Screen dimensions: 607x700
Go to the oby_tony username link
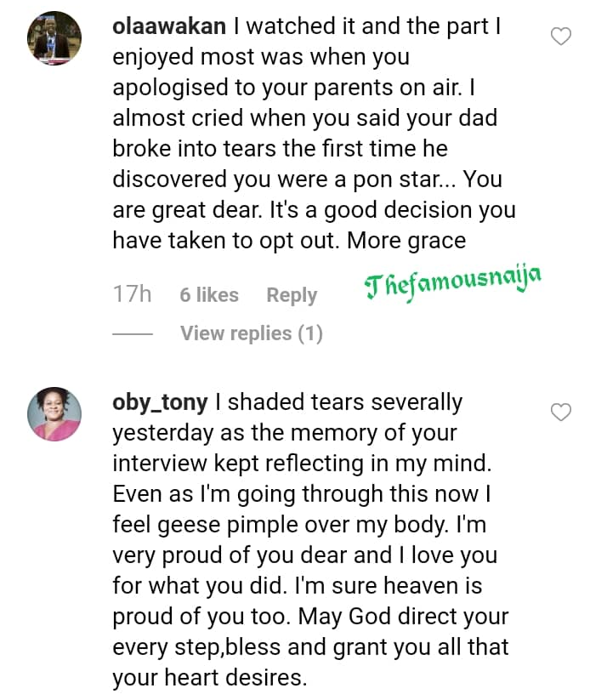167,401
